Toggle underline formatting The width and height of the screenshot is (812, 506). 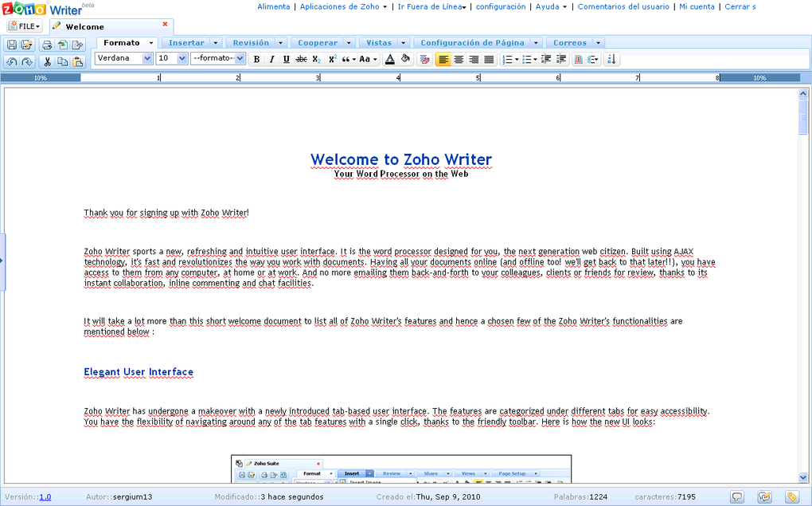286,58
